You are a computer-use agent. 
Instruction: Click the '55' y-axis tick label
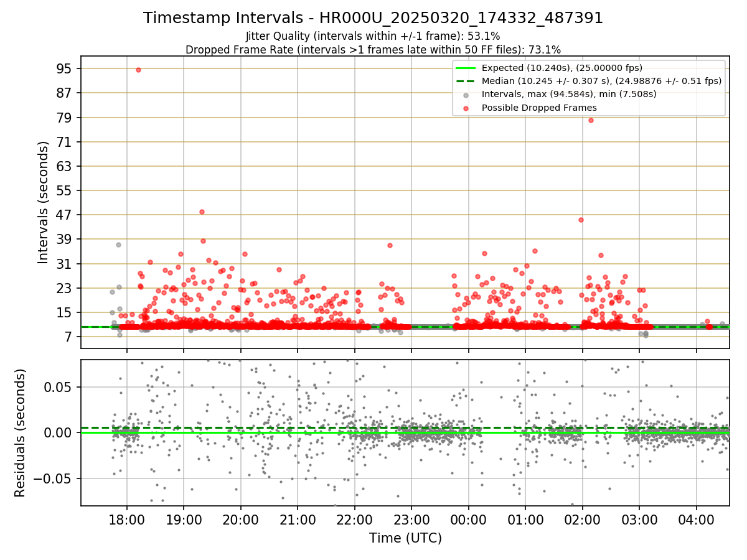(x=65, y=190)
